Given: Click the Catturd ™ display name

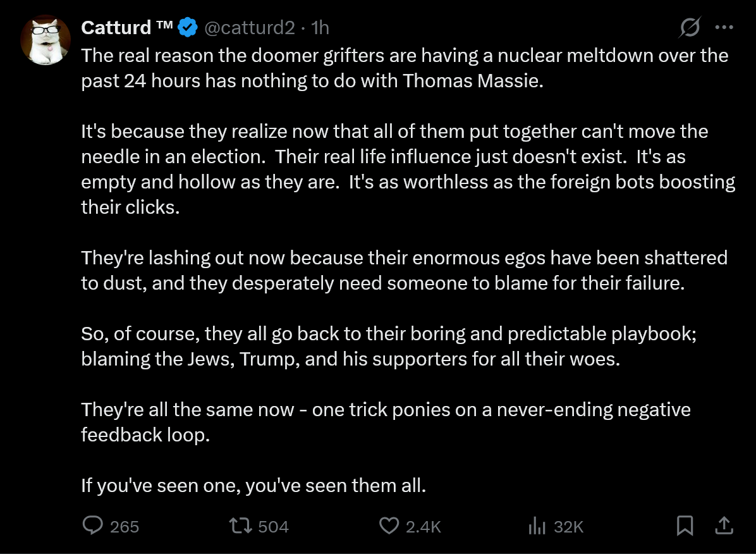Looking at the screenshot, I should click(x=127, y=27).
